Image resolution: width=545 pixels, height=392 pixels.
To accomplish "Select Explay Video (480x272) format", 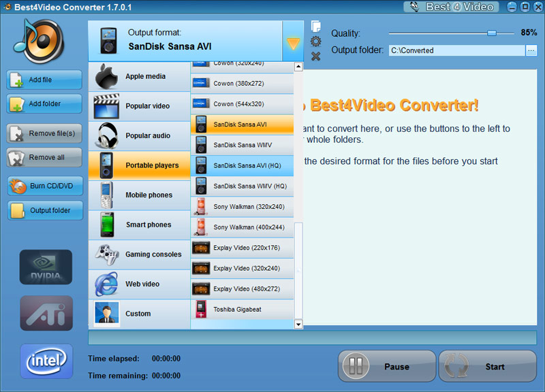I will tap(243, 289).
